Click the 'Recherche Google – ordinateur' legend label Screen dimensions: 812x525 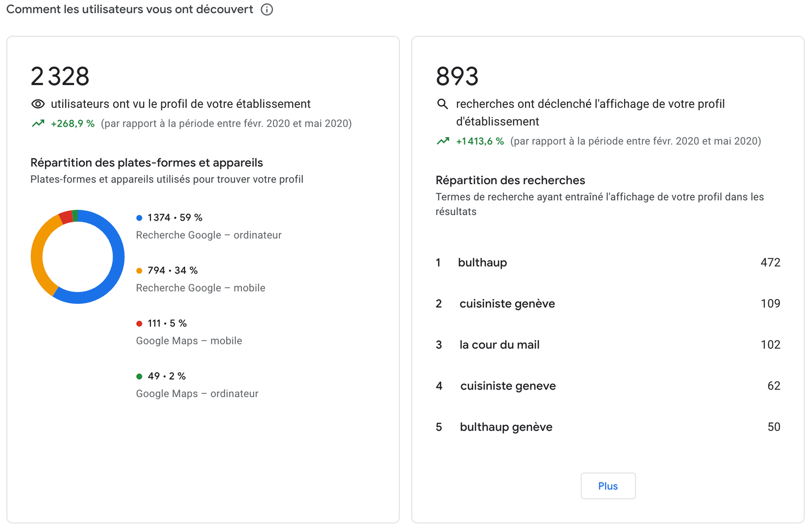click(x=208, y=235)
